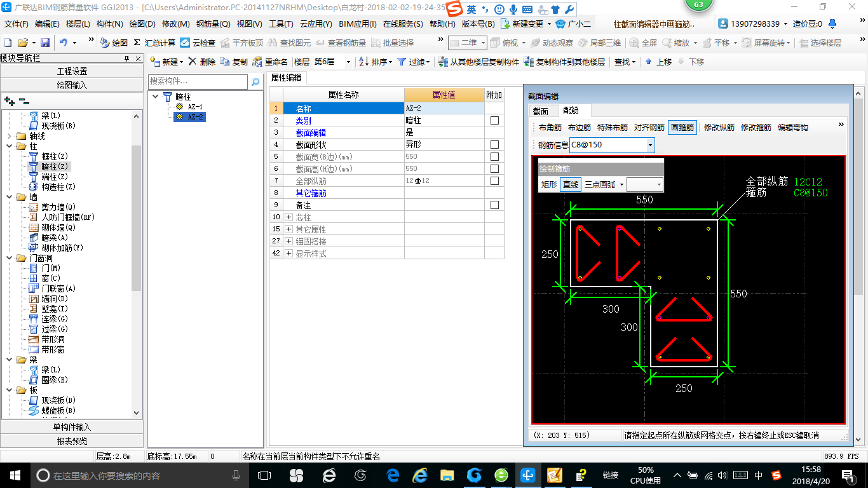Tick the 附加 checkbox for 截面高(H边)

tap(494, 169)
